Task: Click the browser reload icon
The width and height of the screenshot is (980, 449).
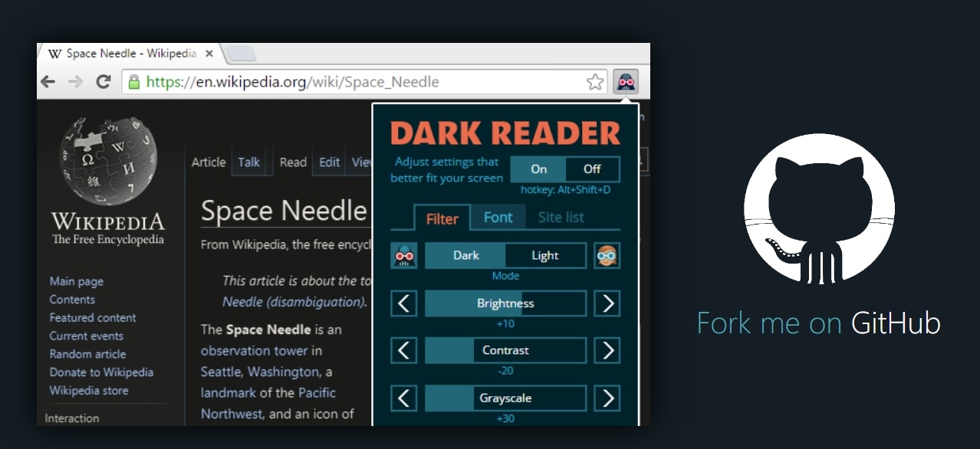Action: coord(104,82)
